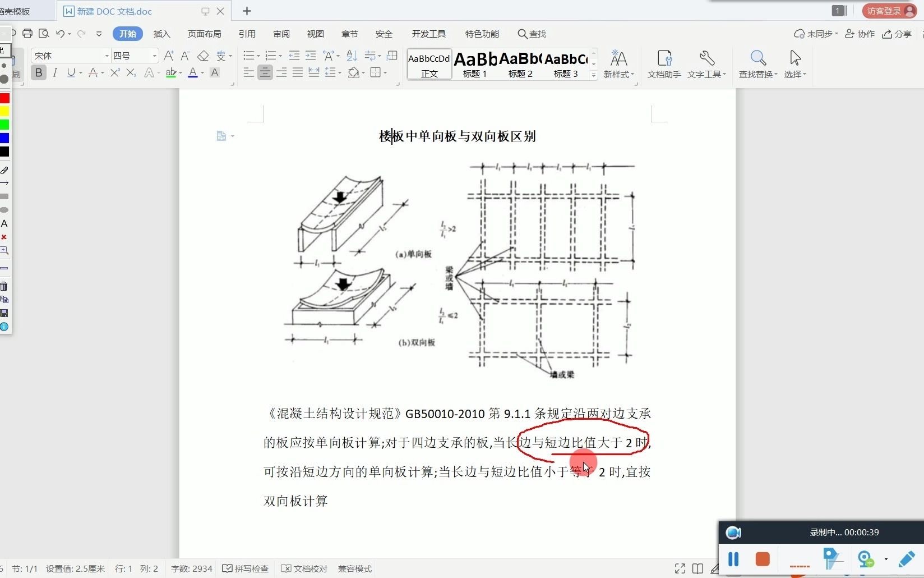This screenshot has height=578, width=924.
Task: Go to the 审阅 tab
Action: 281,34
